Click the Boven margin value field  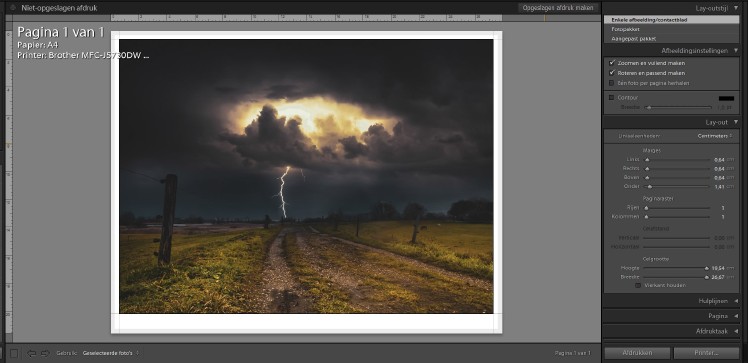[719, 177]
